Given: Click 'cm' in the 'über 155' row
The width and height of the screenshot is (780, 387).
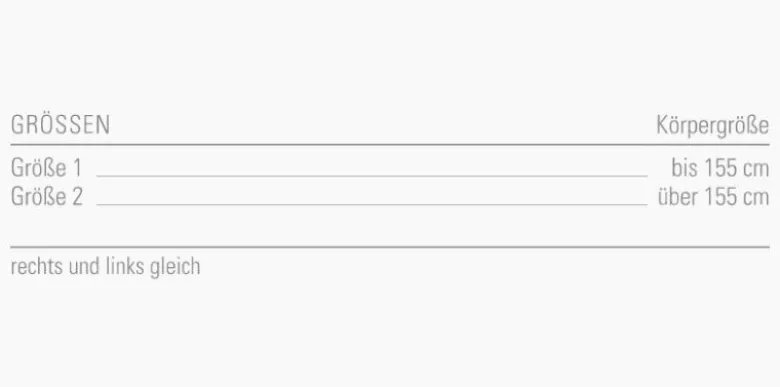Looking at the screenshot, I should tap(756, 198).
